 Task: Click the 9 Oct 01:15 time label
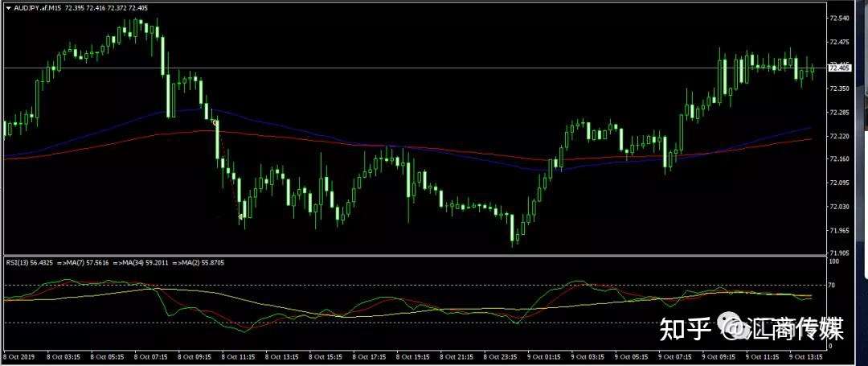point(543,357)
